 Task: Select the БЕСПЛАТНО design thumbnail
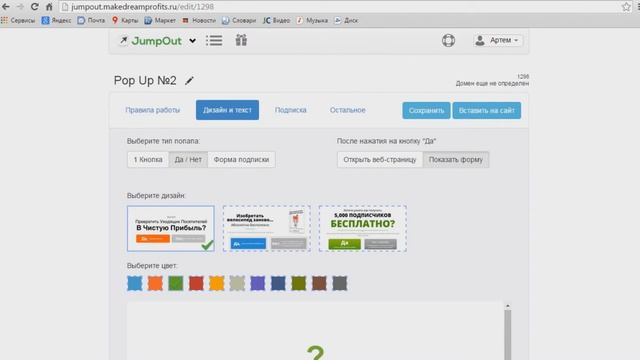coord(362,229)
